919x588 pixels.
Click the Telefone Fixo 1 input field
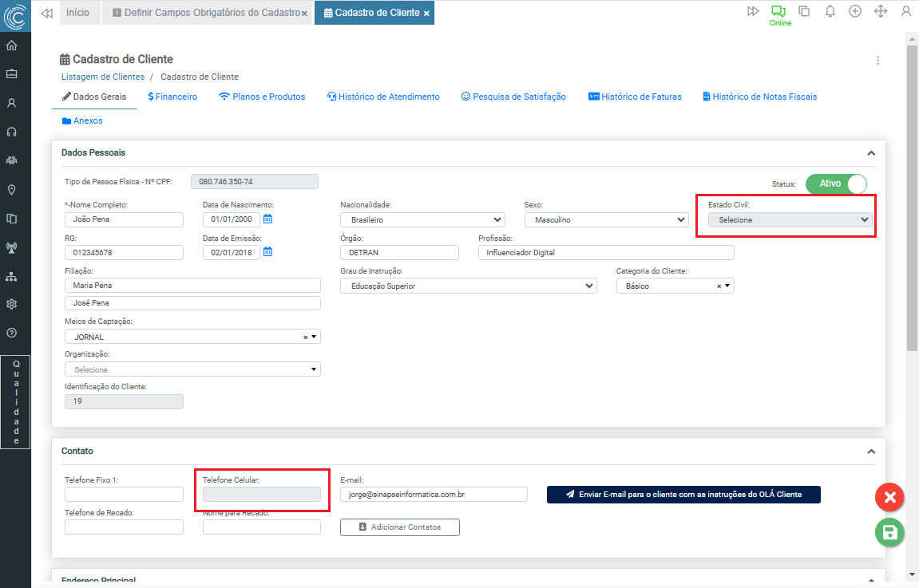coord(124,495)
